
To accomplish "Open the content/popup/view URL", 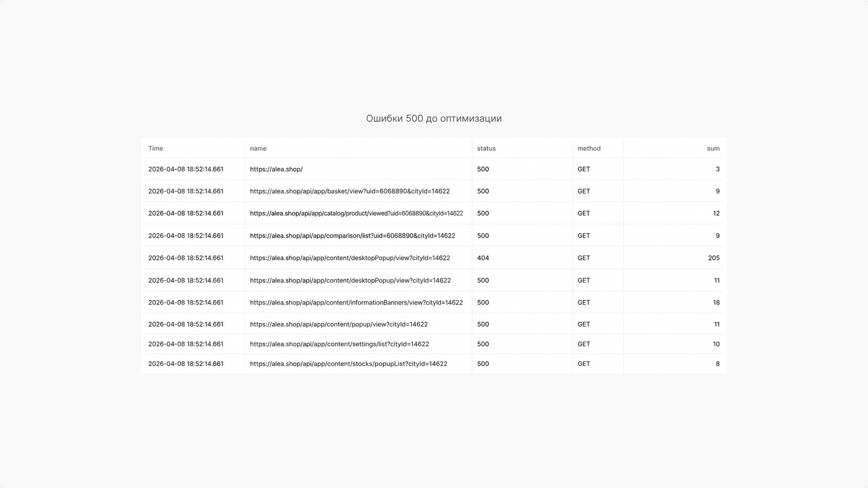I will [x=339, y=324].
